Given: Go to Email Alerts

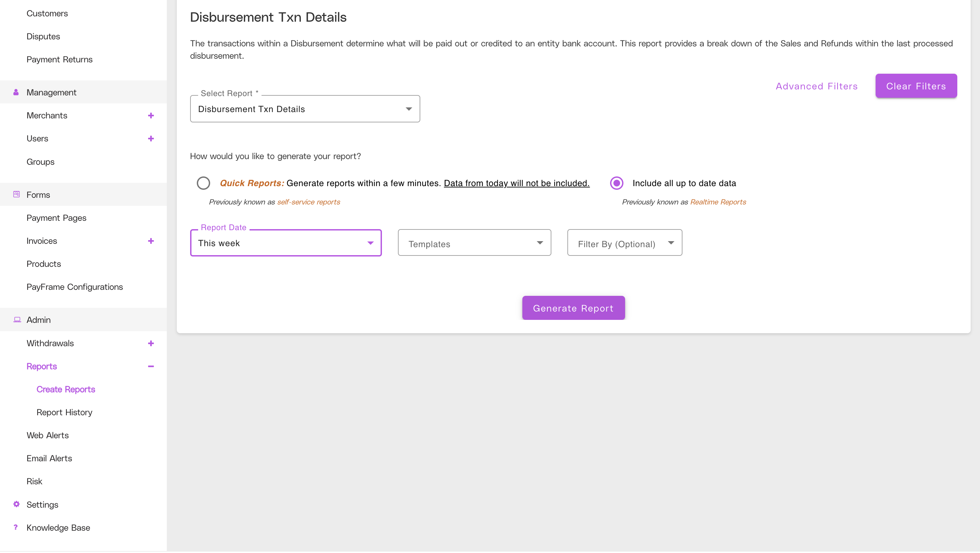Looking at the screenshot, I should (x=49, y=458).
